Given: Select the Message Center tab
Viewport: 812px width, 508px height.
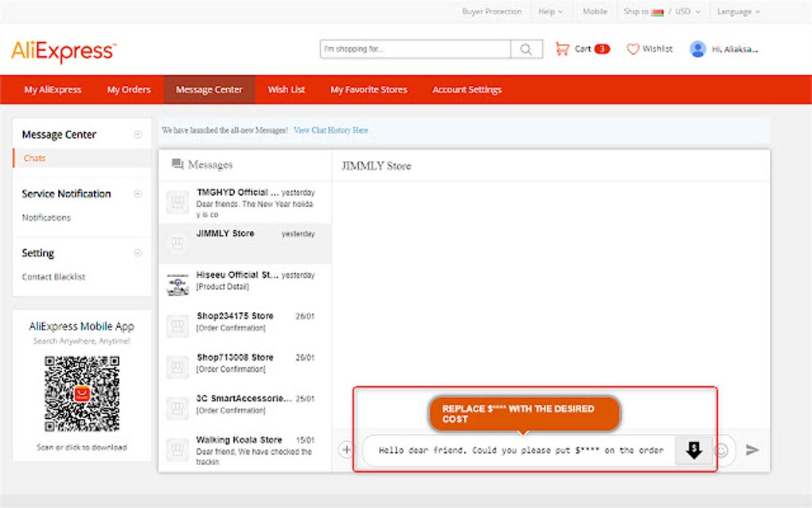Looking at the screenshot, I should click(209, 90).
